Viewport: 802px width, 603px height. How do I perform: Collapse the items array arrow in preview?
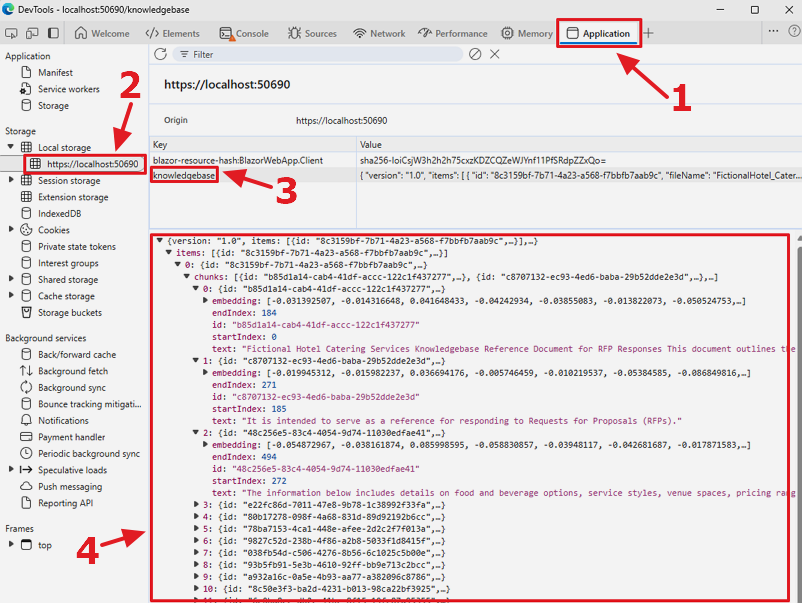pos(169,253)
